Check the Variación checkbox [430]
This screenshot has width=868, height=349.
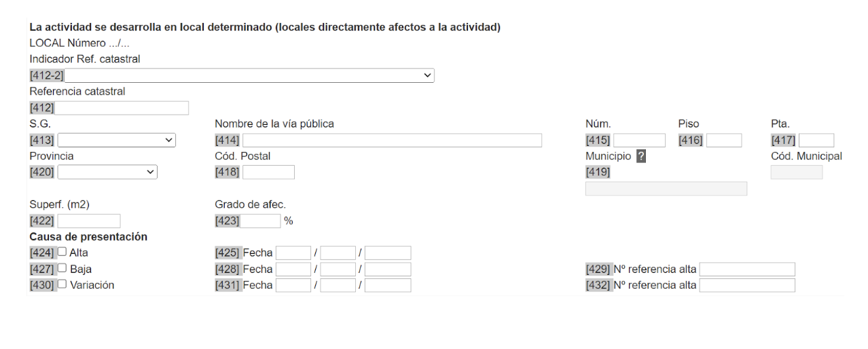tap(62, 285)
